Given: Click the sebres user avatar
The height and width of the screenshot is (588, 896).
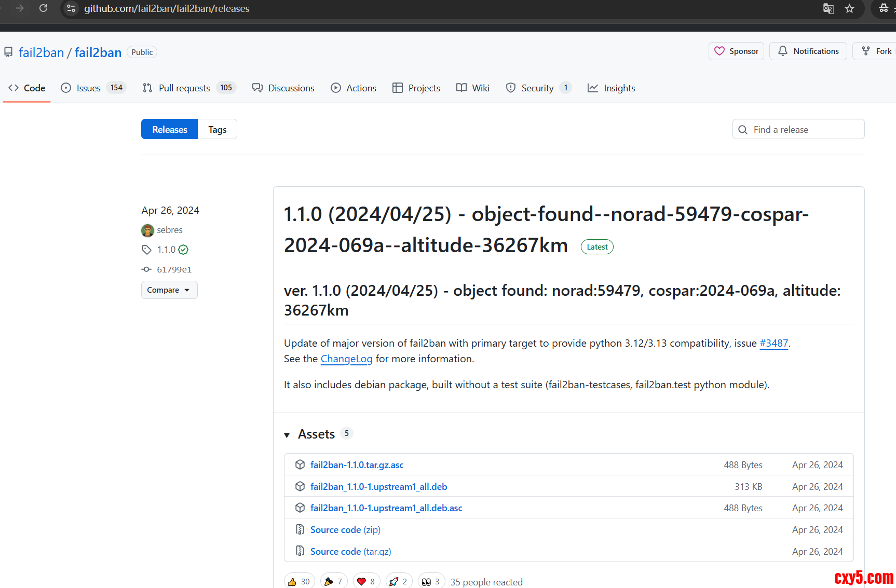Looking at the screenshot, I should (x=147, y=230).
